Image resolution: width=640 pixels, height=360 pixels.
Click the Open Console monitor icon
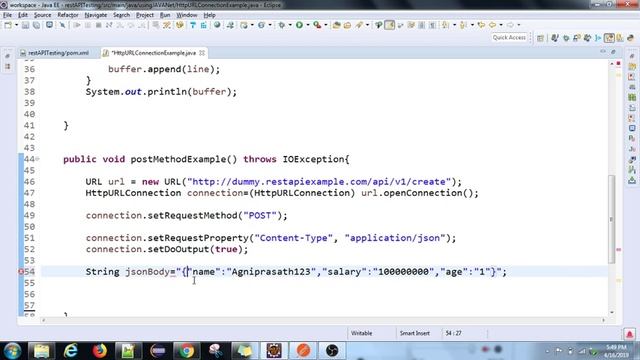click(x=49, y=25)
